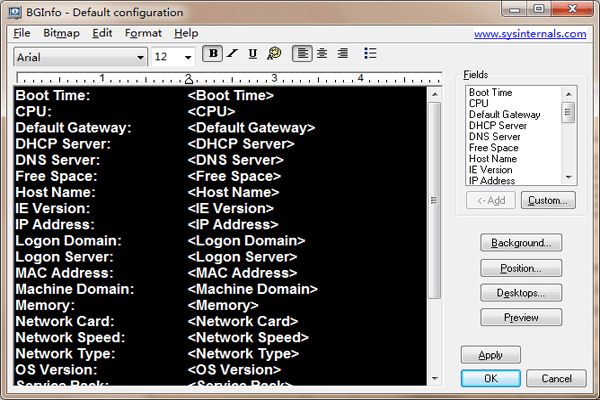Open the text color picker icon
600x400 pixels.
click(x=273, y=54)
